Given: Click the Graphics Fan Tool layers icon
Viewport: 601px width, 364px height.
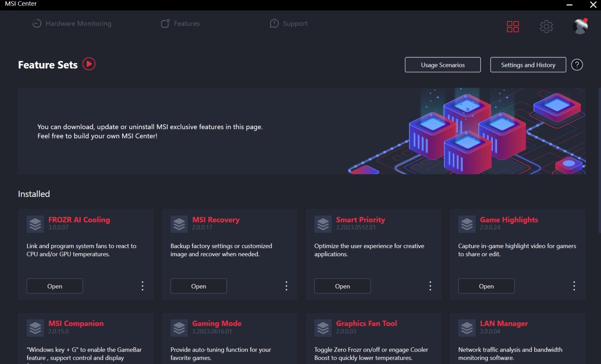Looking at the screenshot, I should coord(323,328).
